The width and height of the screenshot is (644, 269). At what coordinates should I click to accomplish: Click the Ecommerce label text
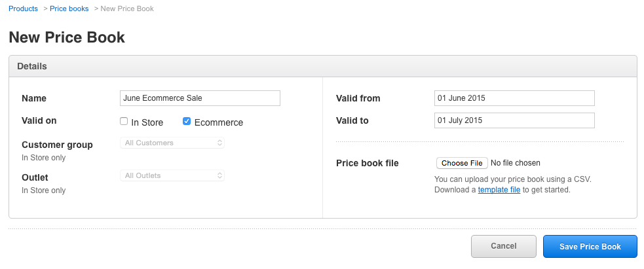[219, 122]
